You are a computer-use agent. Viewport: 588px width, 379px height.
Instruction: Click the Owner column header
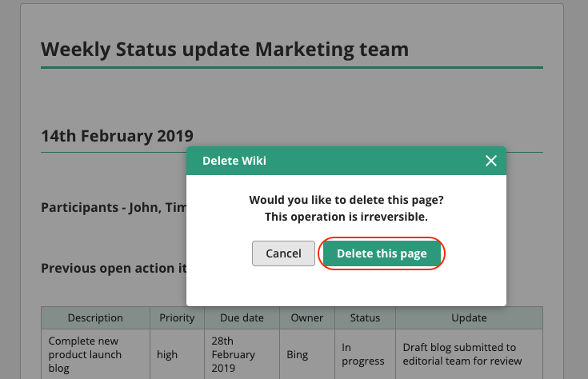point(306,317)
